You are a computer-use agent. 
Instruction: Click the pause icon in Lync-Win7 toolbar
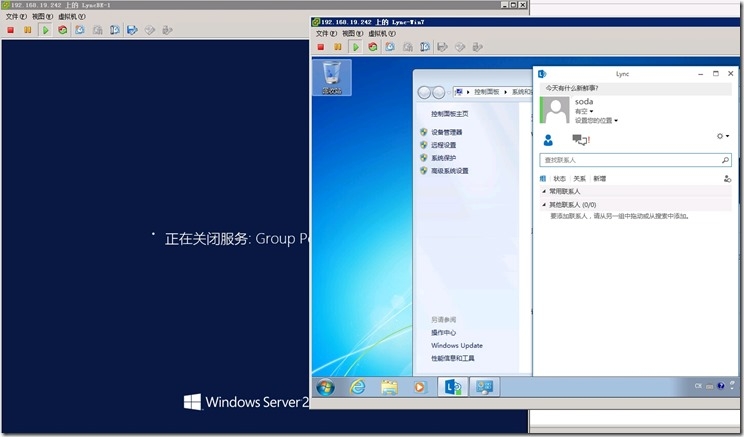click(x=337, y=47)
